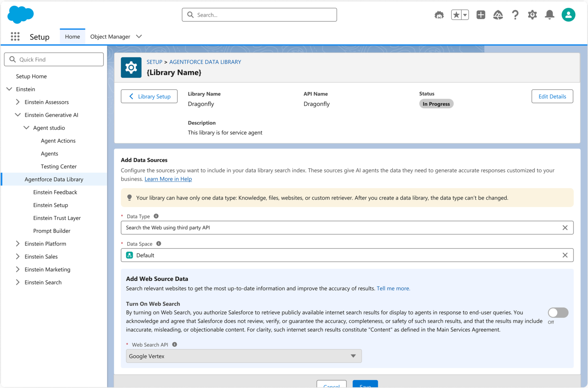Open the notifications bell

[549, 15]
